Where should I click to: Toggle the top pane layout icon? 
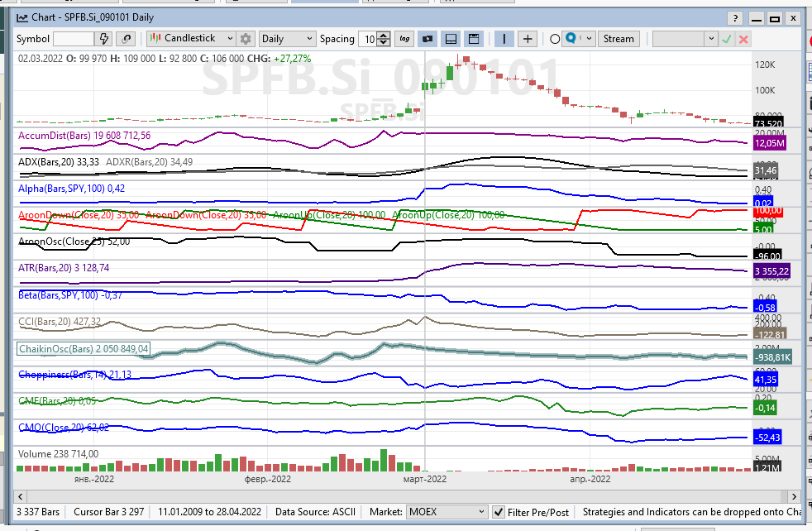474,39
